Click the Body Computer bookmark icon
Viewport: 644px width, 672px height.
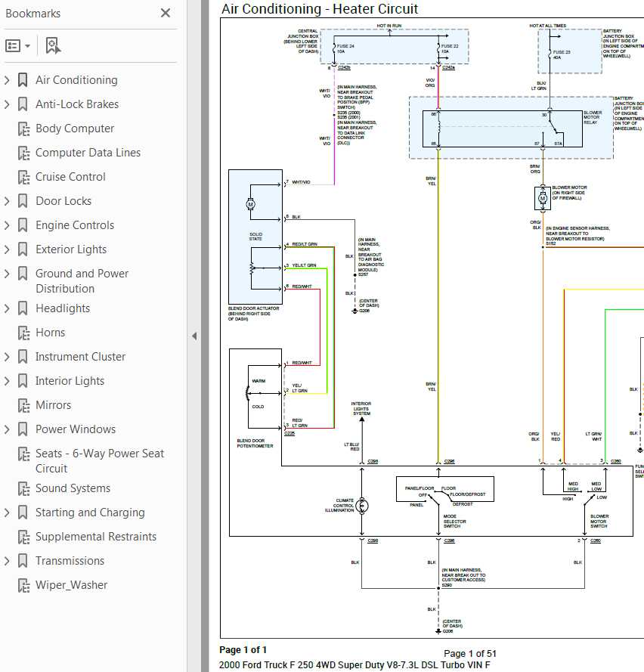[x=23, y=129]
